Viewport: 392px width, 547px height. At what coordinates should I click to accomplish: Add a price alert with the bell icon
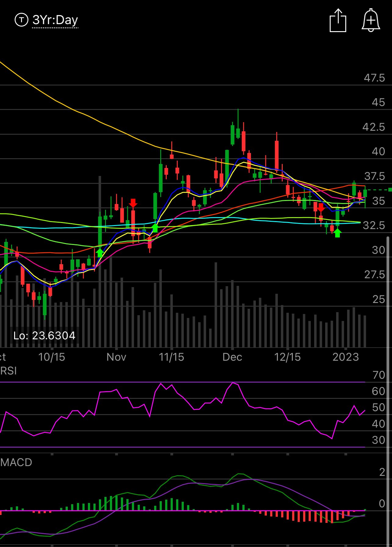coord(371,20)
